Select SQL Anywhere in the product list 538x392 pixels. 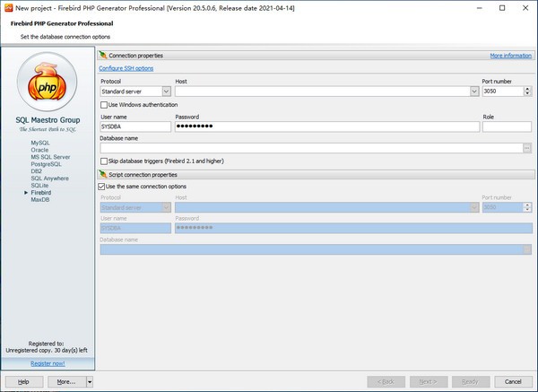[x=49, y=179]
